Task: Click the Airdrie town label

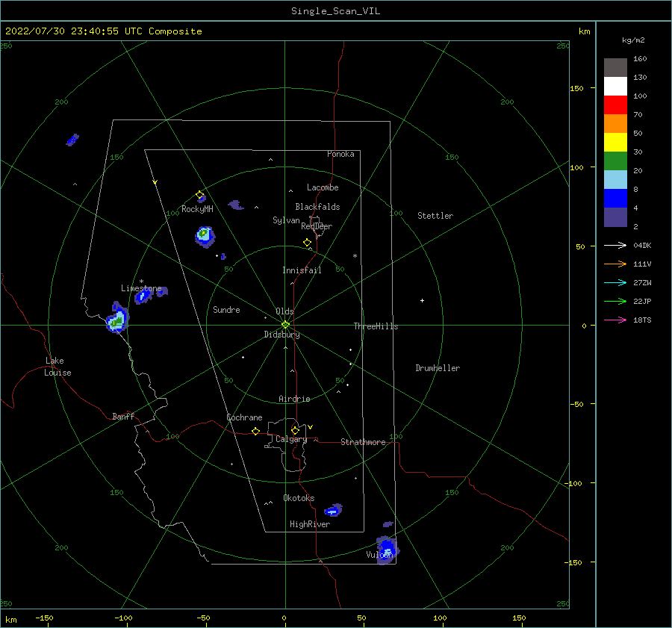Action: [294, 399]
